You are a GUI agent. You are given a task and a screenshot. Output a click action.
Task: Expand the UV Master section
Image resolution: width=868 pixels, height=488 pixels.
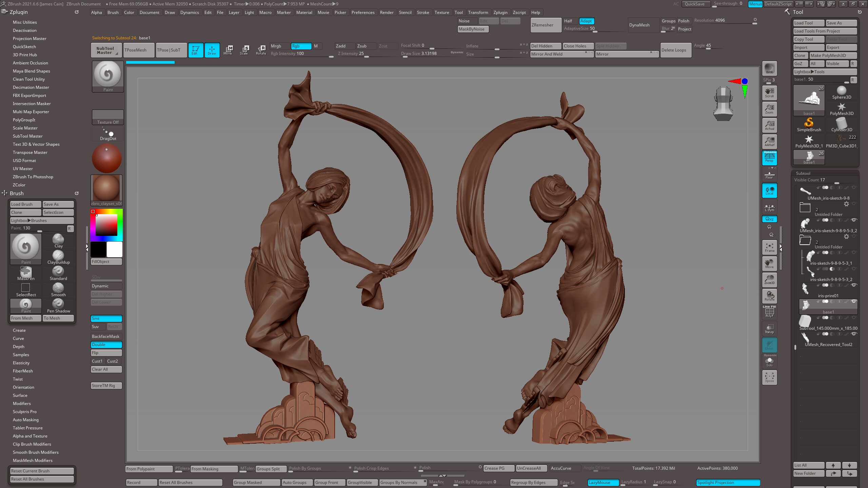click(23, 168)
